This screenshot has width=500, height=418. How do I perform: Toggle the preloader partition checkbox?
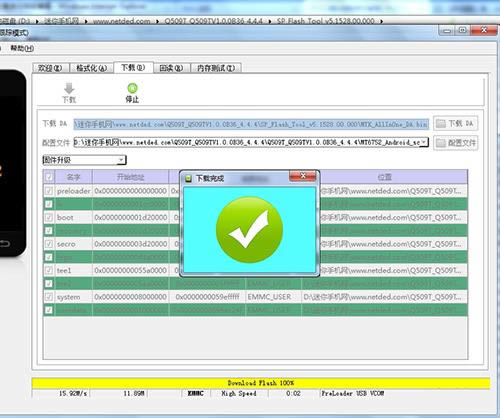click(x=49, y=191)
